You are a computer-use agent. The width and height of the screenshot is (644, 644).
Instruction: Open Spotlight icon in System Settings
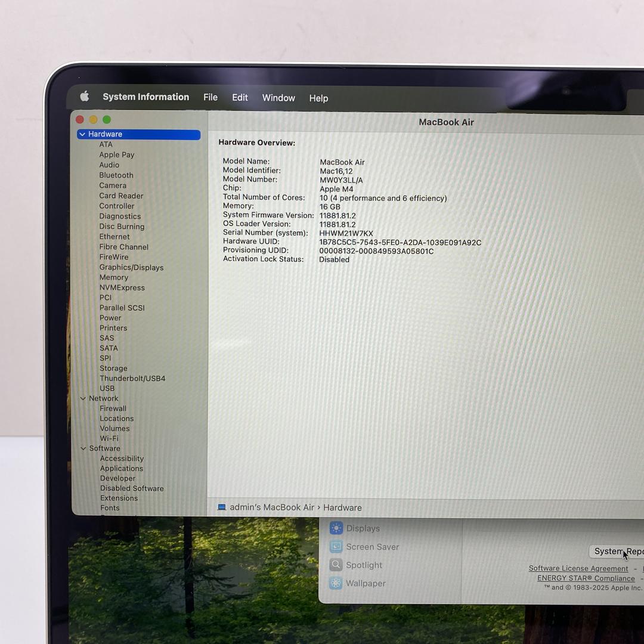pos(336,565)
